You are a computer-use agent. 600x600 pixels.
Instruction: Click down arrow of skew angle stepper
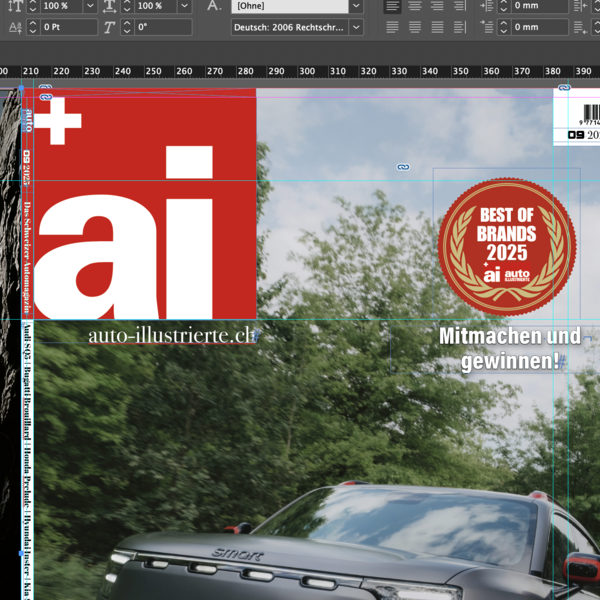pos(127,31)
